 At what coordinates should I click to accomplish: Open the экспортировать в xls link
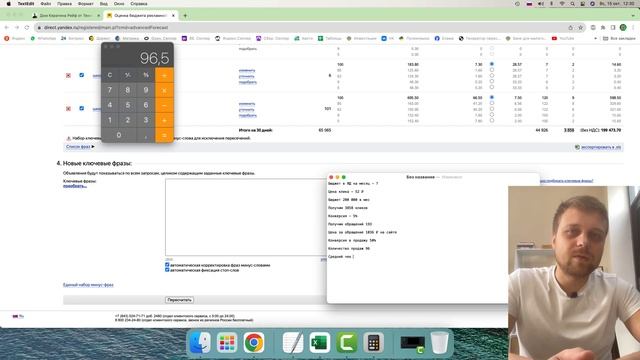coord(601,147)
